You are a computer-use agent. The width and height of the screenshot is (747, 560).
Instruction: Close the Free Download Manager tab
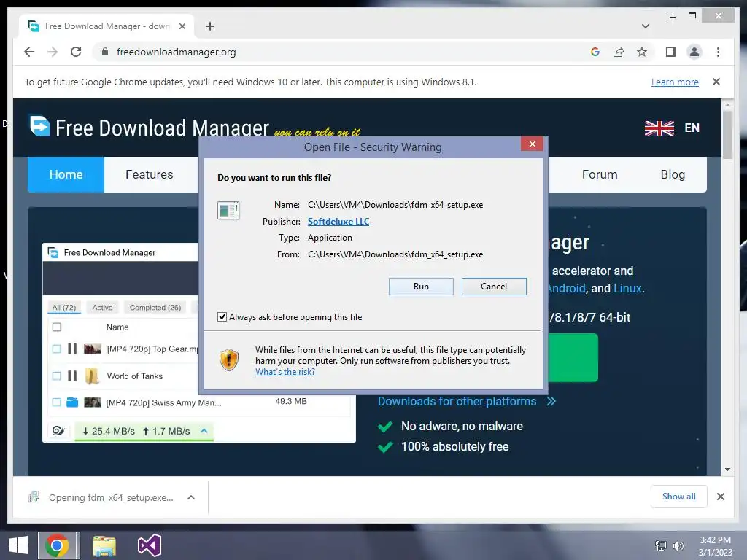[182, 26]
